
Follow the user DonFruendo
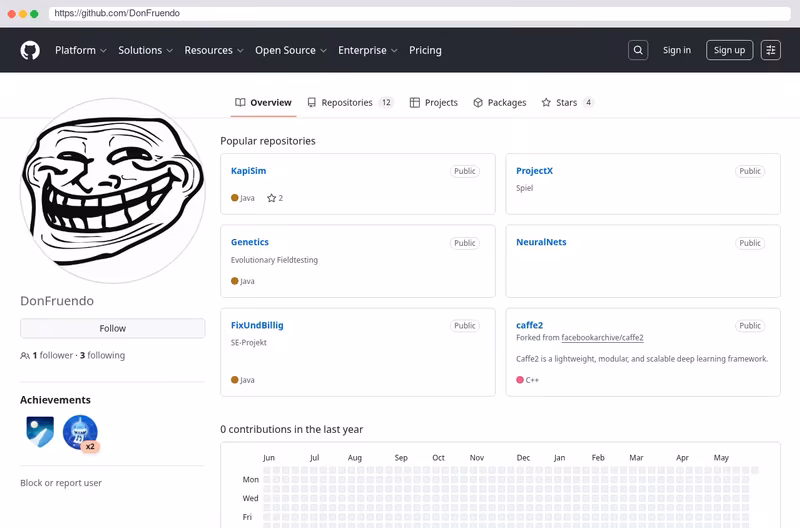point(113,329)
